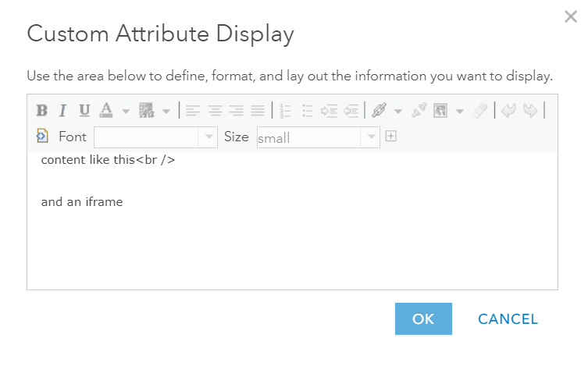The image size is (588, 373).
Task: Toggle italic formatting
Action: coord(63,111)
